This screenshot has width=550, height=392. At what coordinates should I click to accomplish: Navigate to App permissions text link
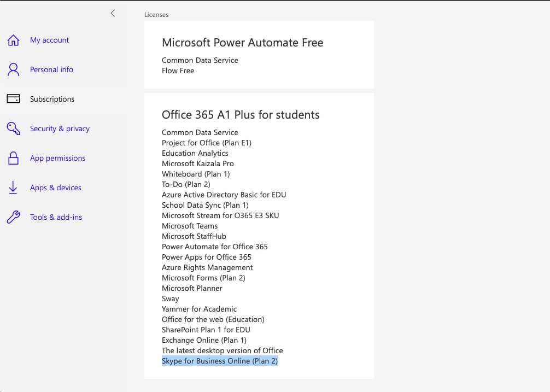pos(57,158)
